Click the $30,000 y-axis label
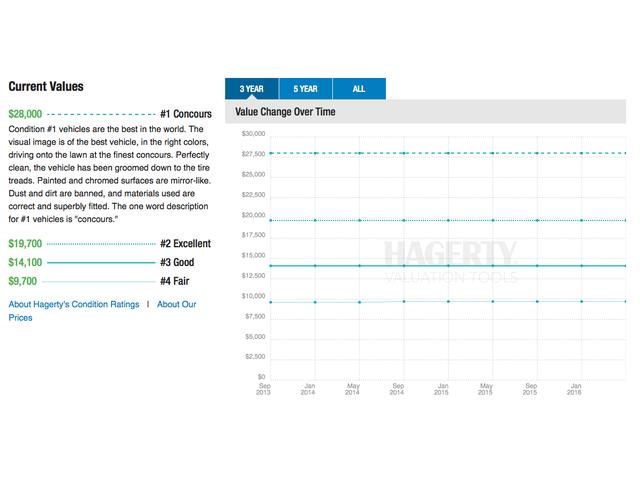Screen dimensions: 640x480 (x=253, y=134)
